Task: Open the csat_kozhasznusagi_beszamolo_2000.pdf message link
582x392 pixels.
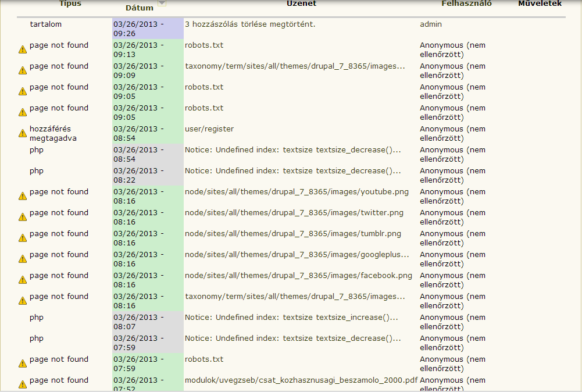Action: 301,380
